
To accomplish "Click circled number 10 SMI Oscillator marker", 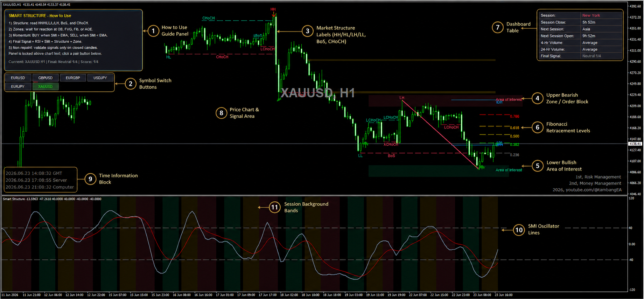I will coord(519,230).
